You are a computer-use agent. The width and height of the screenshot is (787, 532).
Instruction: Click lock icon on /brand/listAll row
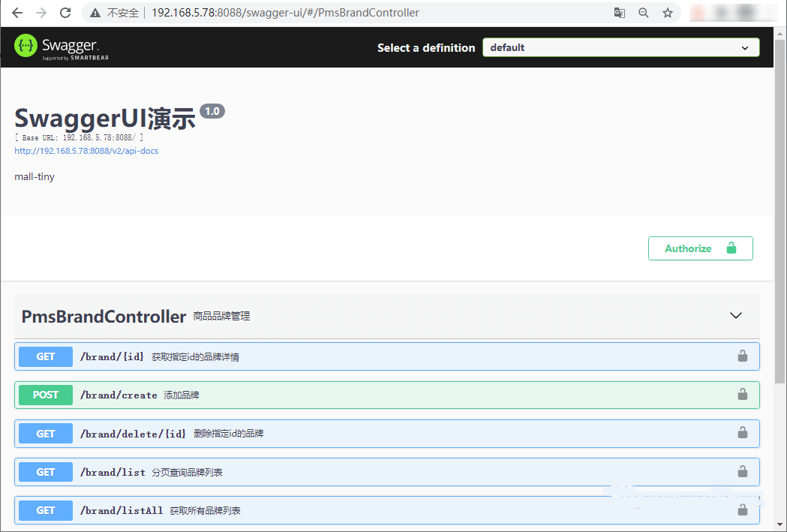742,510
